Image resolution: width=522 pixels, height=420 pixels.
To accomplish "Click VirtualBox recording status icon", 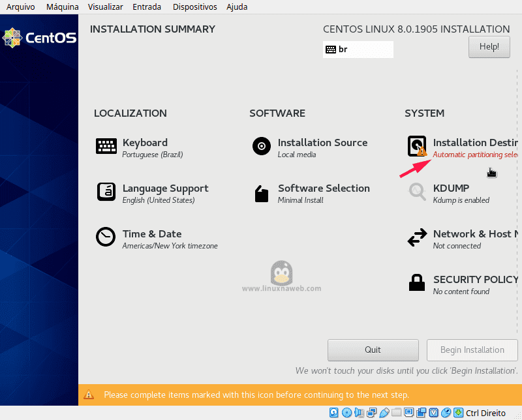I will pyautogui.click(x=421, y=413).
